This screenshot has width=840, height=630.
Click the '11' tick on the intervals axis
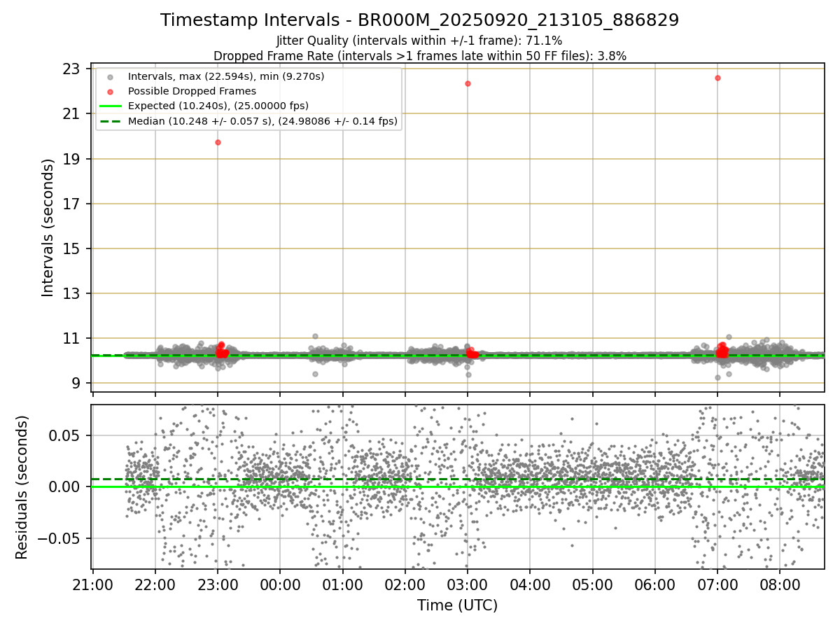point(72,338)
